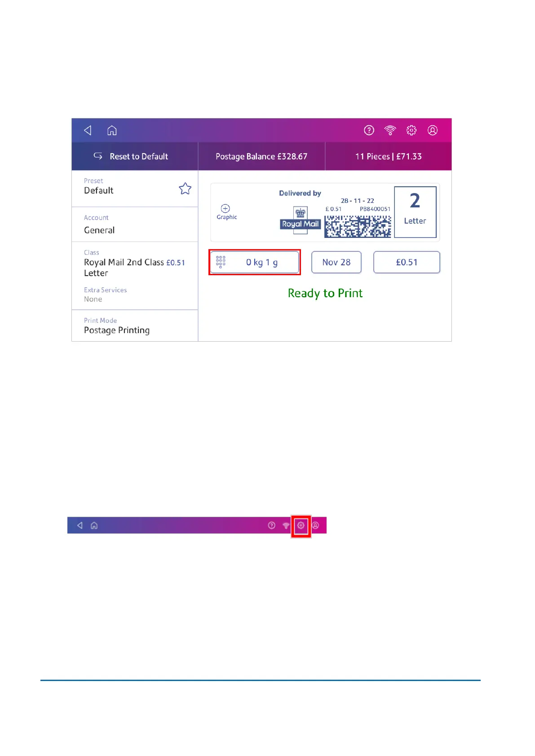Open the Print Mode Postage Printing option

click(135, 326)
